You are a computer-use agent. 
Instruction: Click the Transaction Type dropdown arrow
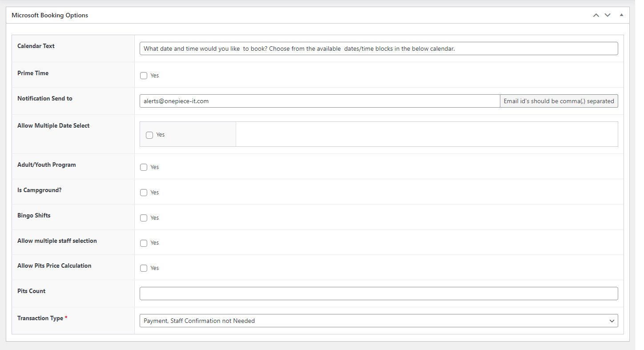612,321
